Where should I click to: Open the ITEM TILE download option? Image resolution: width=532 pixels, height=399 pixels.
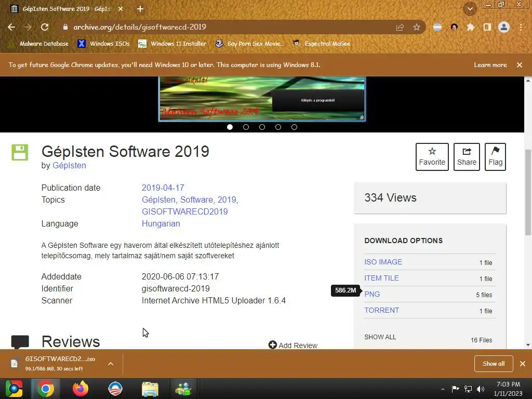click(x=381, y=278)
